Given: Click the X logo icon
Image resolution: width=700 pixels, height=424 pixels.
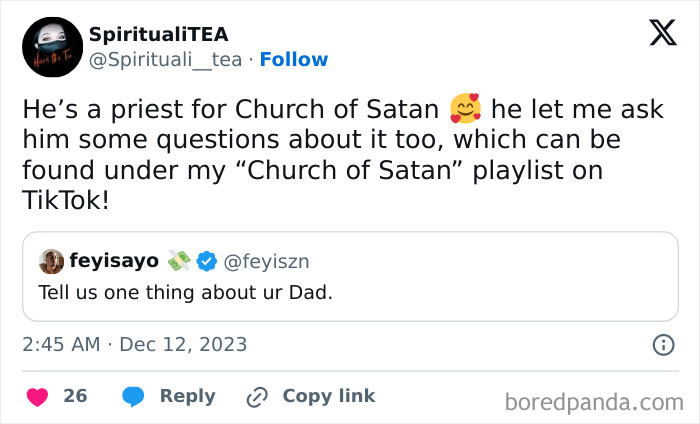Looking at the screenshot, I should coord(662,33).
